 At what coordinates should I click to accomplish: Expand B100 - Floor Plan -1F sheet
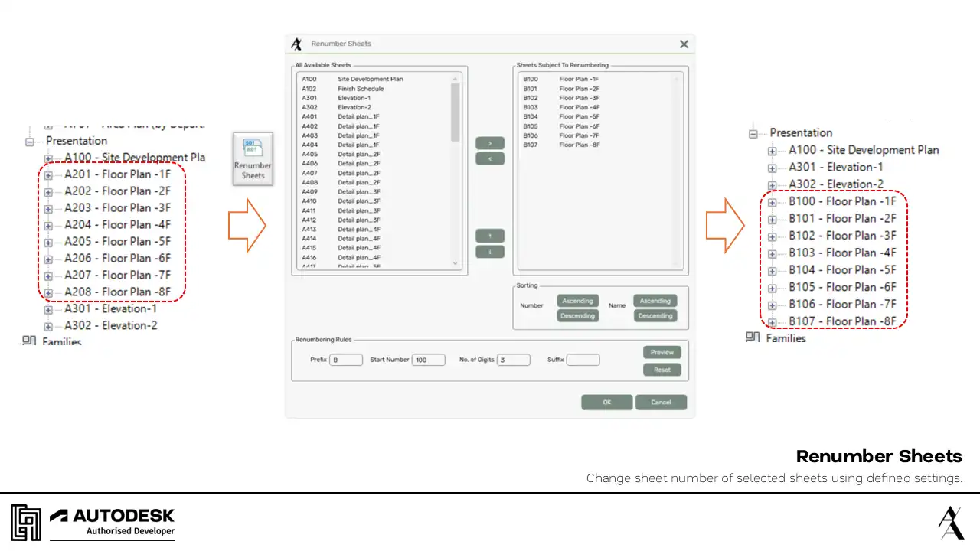click(772, 202)
